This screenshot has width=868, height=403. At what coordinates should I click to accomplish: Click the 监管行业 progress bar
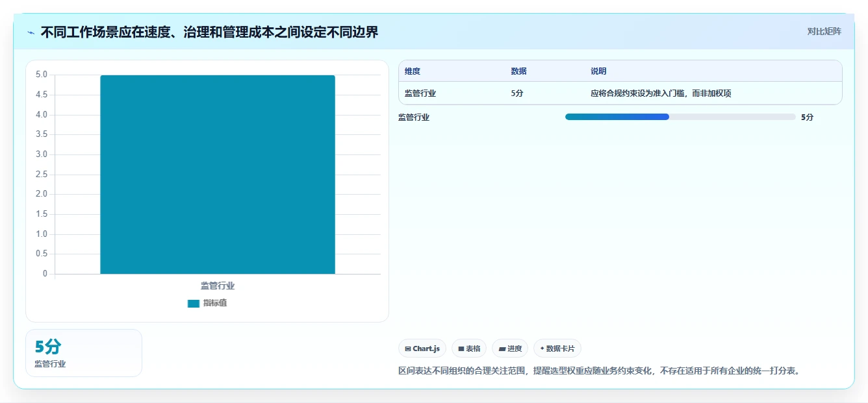(x=680, y=117)
